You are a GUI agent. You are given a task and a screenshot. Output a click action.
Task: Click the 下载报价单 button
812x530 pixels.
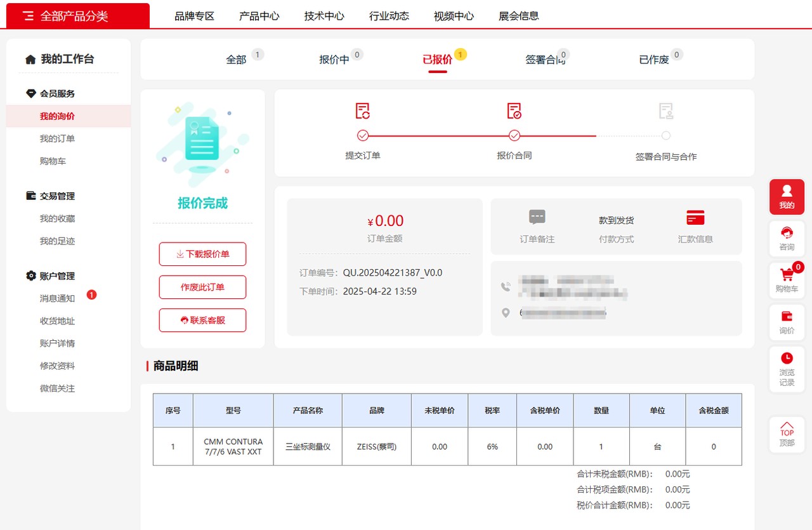pyautogui.click(x=202, y=254)
